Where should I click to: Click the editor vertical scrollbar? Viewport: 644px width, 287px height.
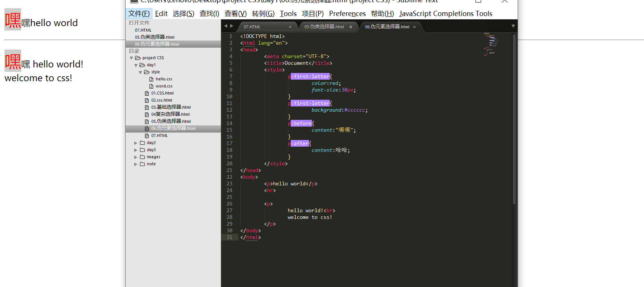coord(515,119)
